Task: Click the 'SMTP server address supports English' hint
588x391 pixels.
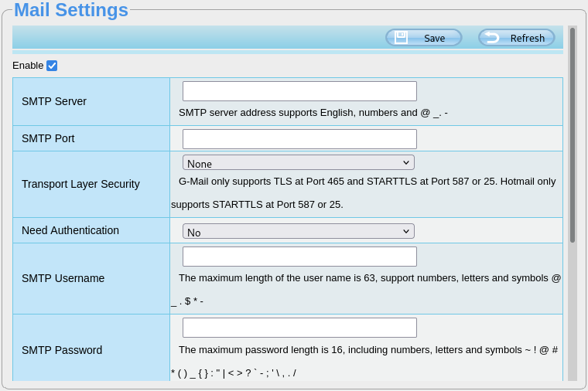Action: (x=313, y=113)
